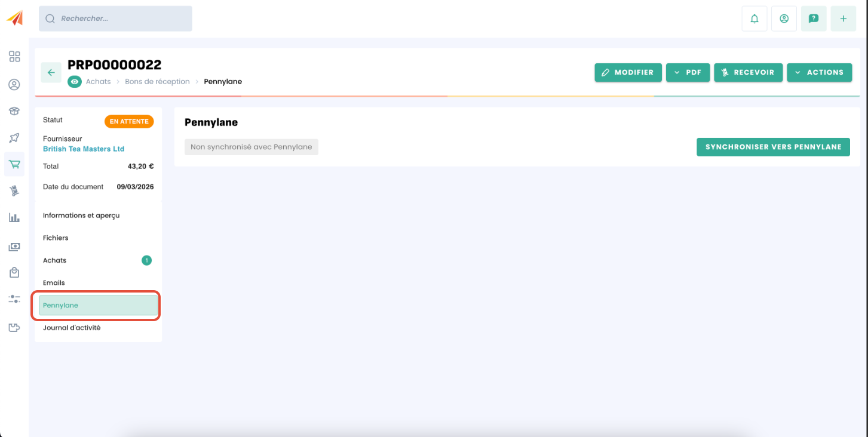Viewport: 868px width, 437px height.
Task: Open the contacts person icon in sidebar
Action: click(14, 85)
